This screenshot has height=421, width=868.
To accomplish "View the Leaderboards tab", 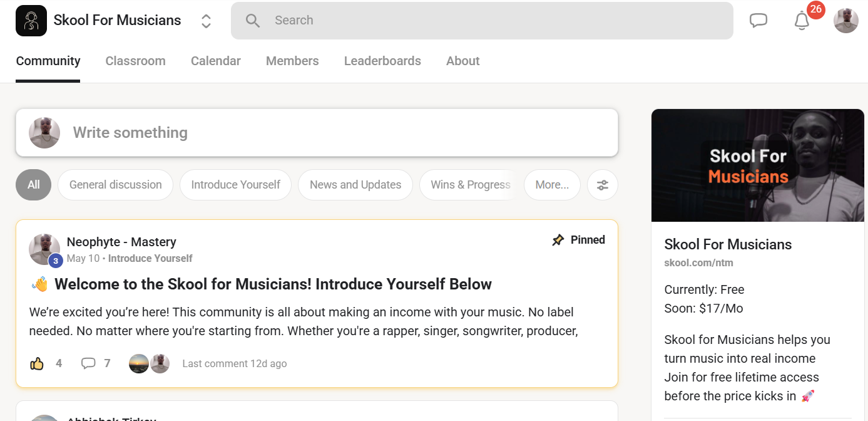I will pos(382,61).
